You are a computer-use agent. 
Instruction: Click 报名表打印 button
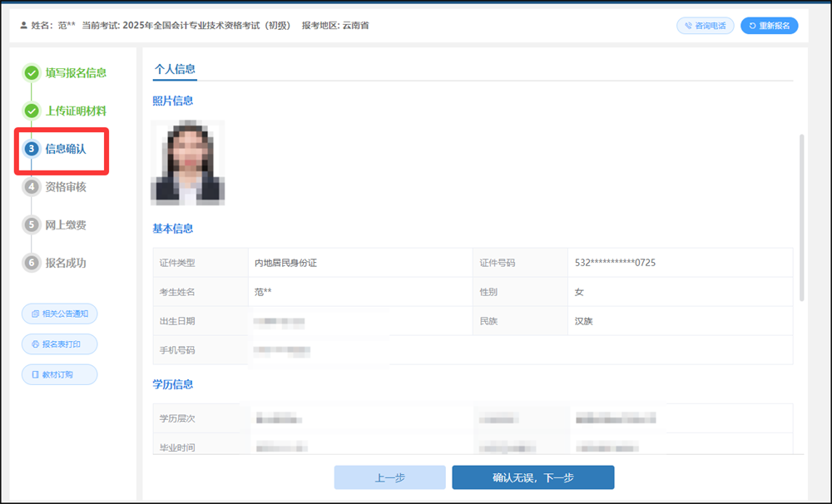[x=59, y=343]
